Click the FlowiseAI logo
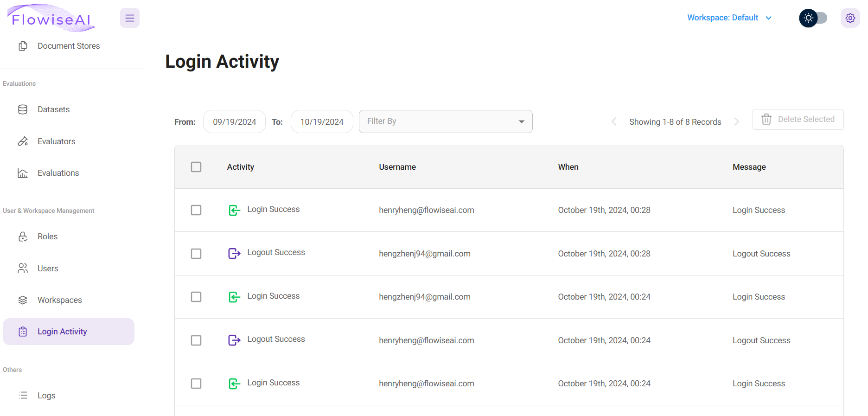The height and width of the screenshot is (416, 868). pos(51,19)
